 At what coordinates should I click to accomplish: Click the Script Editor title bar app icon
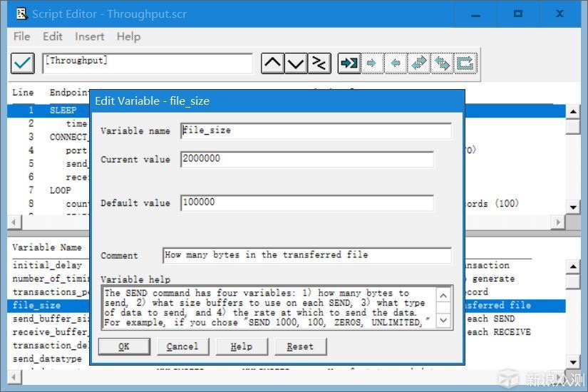[x=22, y=14]
